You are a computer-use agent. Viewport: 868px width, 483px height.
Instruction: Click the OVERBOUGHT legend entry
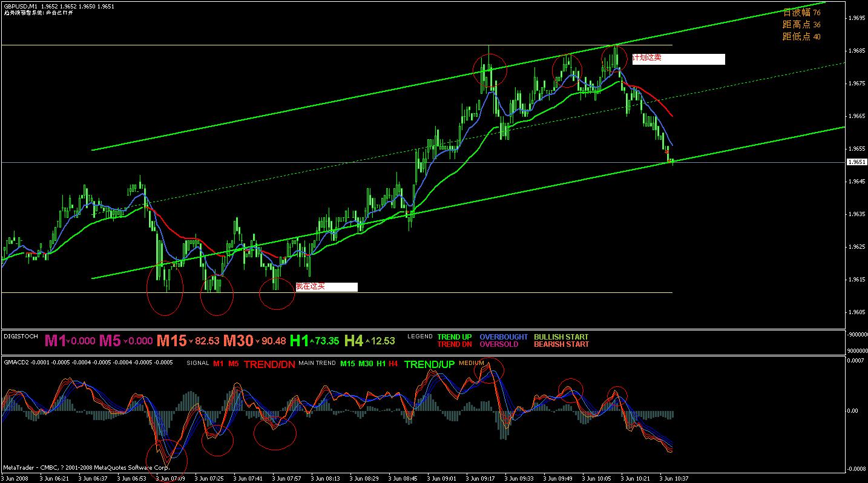(x=504, y=337)
